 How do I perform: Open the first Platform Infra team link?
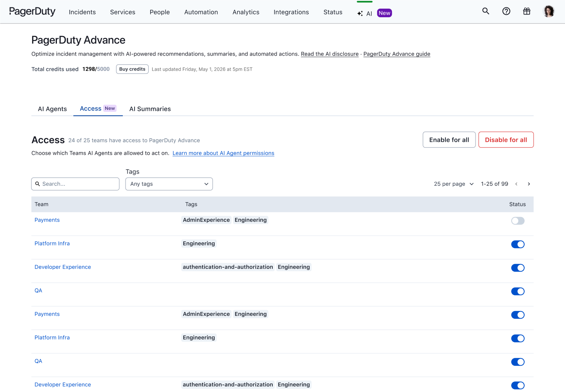click(52, 243)
